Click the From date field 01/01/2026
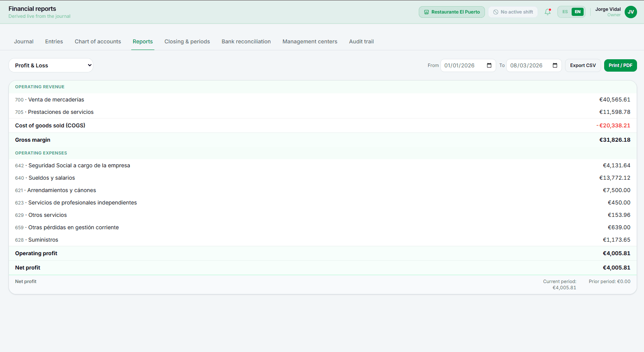Screen dimensions: 644x352 coord(468,65)
